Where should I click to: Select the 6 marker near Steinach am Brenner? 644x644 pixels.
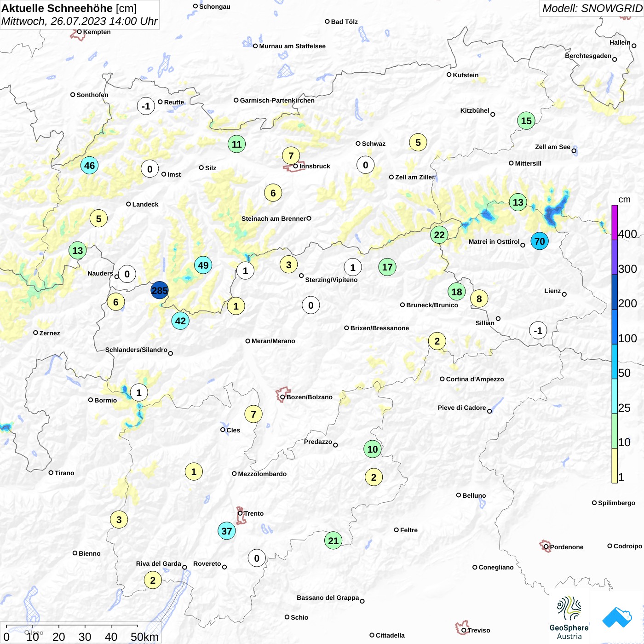(273, 193)
